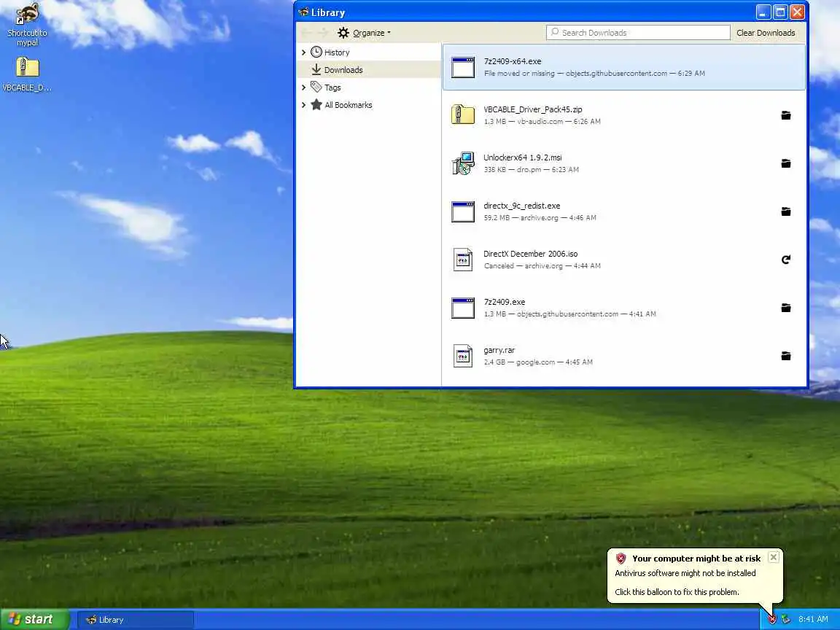This screenshot has width=840, height=630.
Task: Click the '338 KB — dro.pm' details line
Action: click(531, 170)
